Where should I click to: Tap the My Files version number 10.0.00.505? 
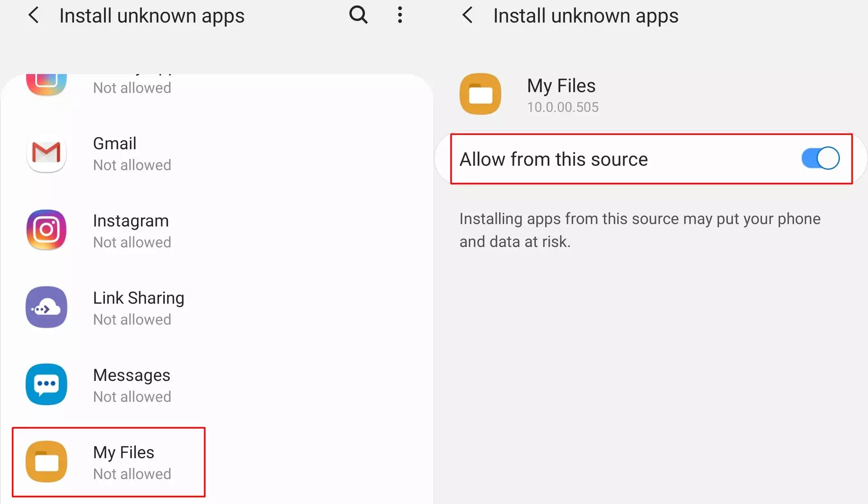tap(562, 107)
